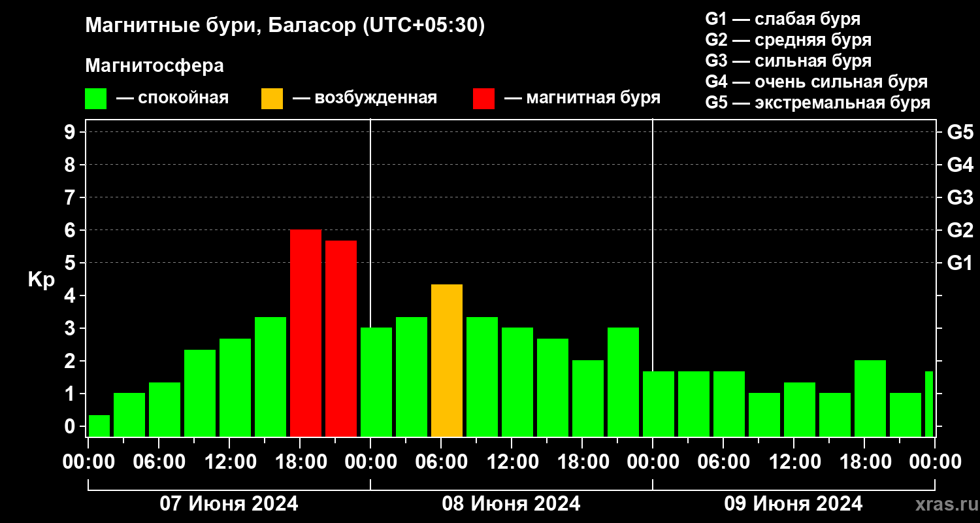The width and height of the screenshot is (980, 523).
Task: Click the '07 Июня 2024' date label
Action: (x=229, y=504)
